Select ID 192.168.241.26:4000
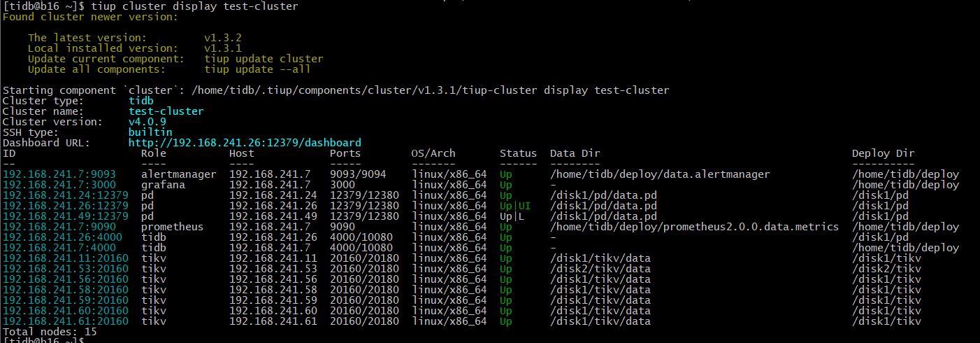The height and width of the screenshot is (343, 980). (x=63, y=237)
